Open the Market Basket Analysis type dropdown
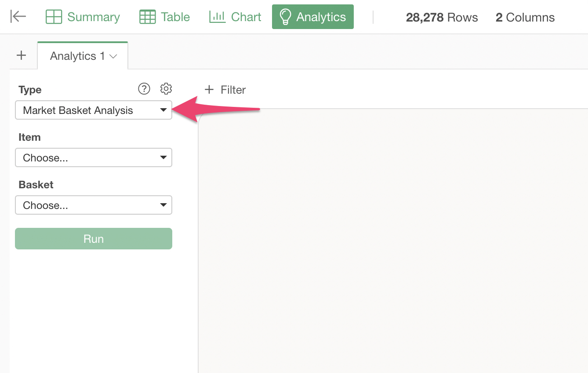 click(93, 110)
